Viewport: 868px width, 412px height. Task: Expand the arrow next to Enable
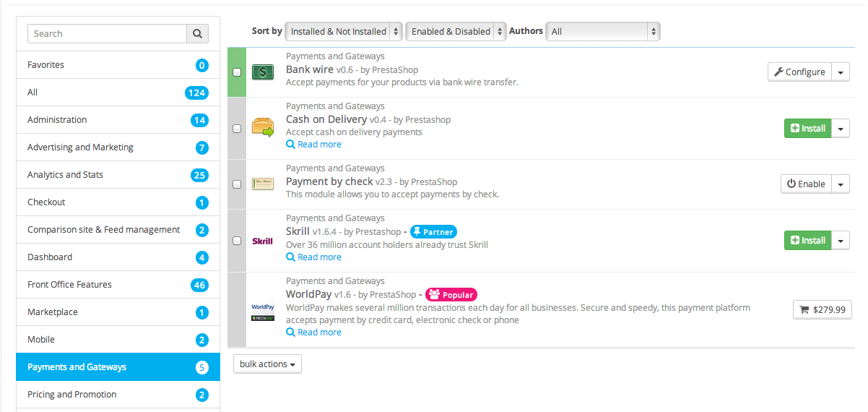[841, 184]
